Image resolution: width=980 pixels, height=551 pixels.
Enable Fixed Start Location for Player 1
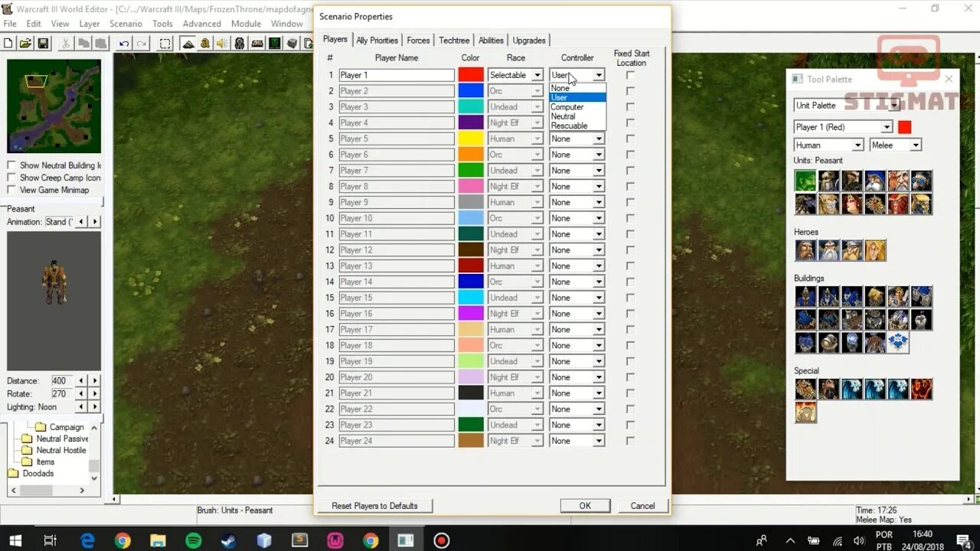click(630, 75)
